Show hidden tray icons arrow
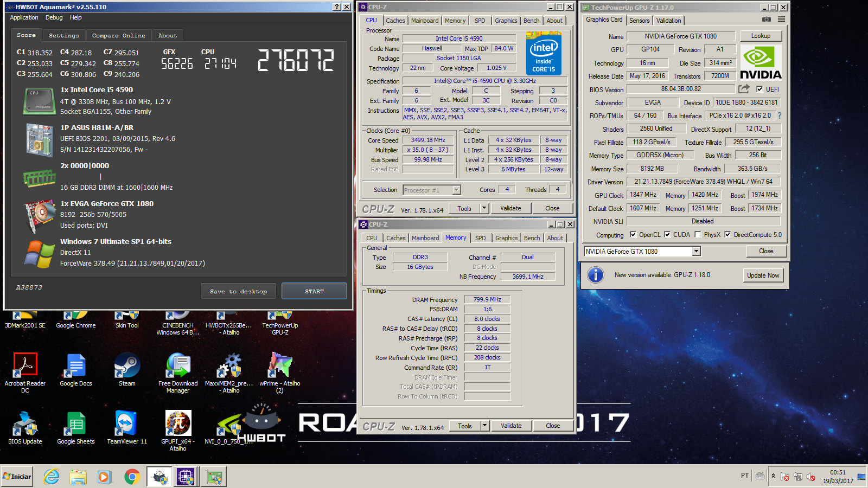Image resolution: width=868 pixels, height=488 pixels. (773, 476)
